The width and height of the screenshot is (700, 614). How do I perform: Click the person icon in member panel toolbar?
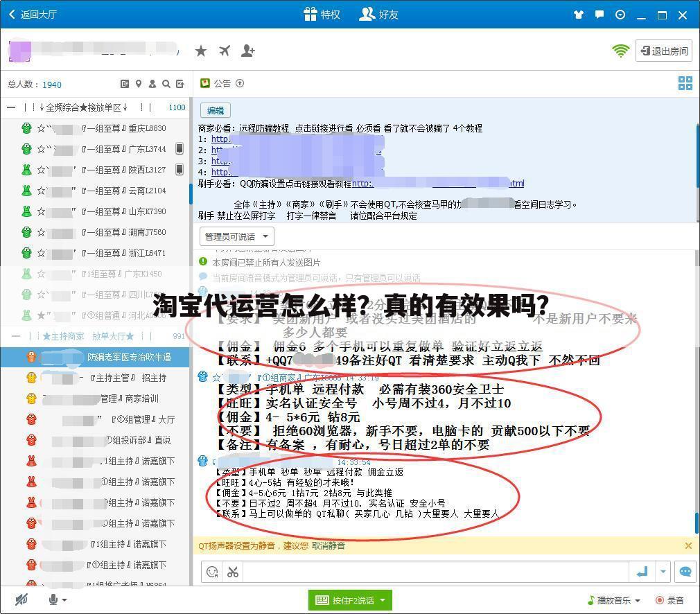(152, 83)
